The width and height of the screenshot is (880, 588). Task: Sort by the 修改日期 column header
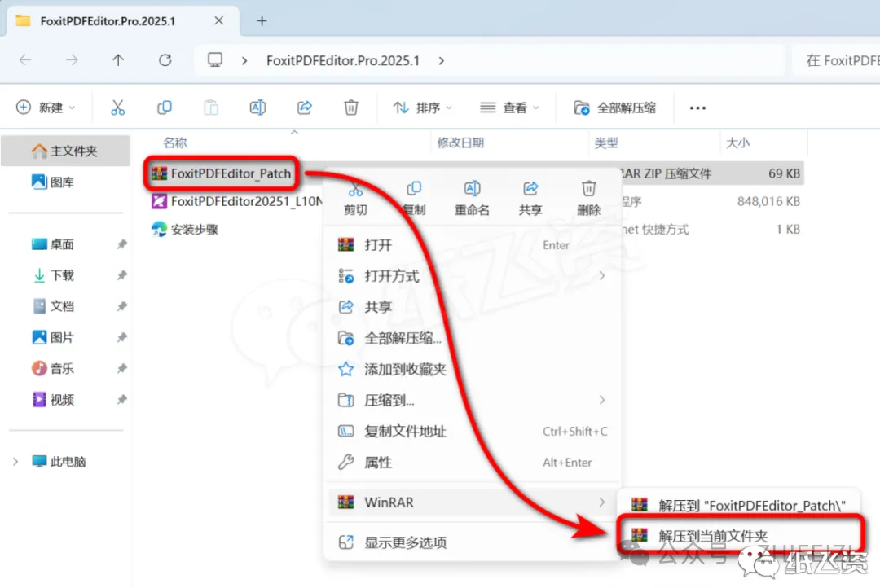pos(460,143)
